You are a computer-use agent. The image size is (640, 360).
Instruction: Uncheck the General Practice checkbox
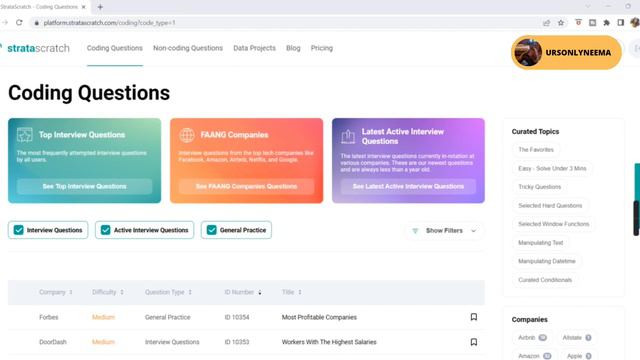211,230
